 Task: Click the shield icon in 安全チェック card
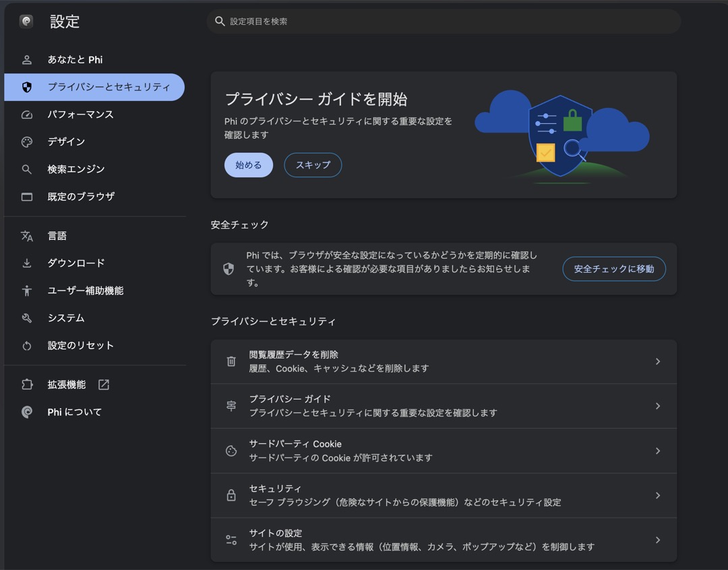coord(229,269)
